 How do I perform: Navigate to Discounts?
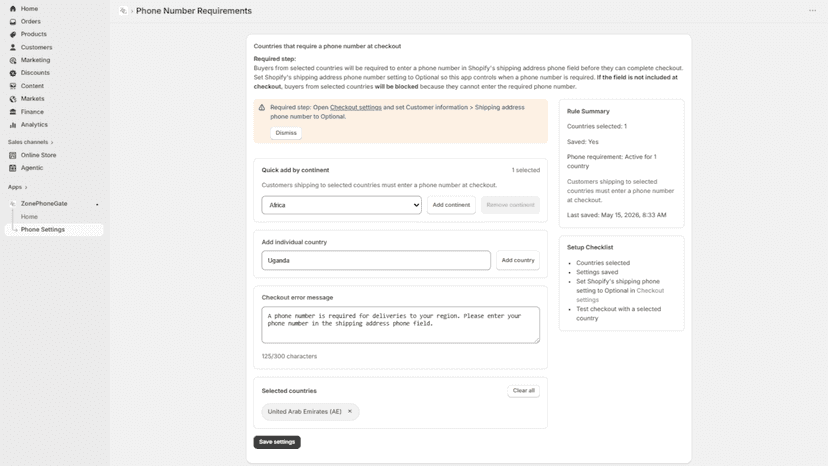pyautogui.click(x=35, y=73)
